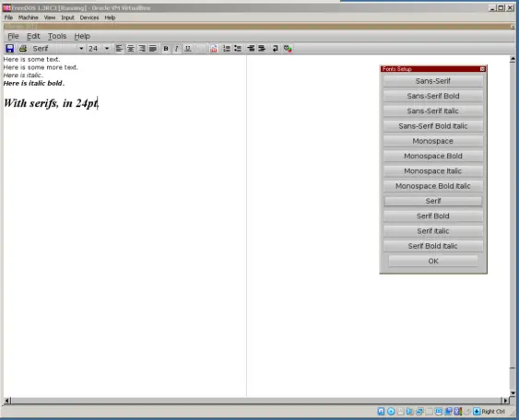The height and width of the screenshot is (420, 519).
Task: Center align text with toolbar icon
Action: [131, 49]
